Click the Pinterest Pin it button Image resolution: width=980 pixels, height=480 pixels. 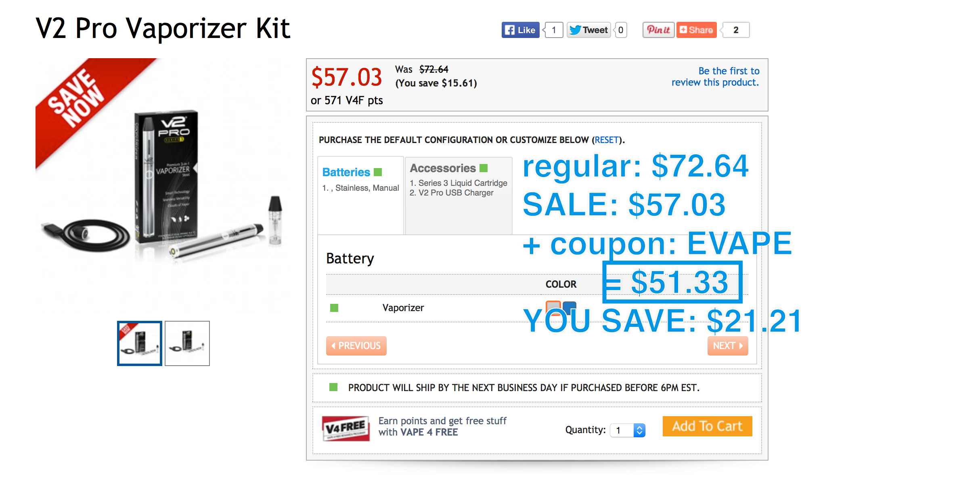point(658,30)
